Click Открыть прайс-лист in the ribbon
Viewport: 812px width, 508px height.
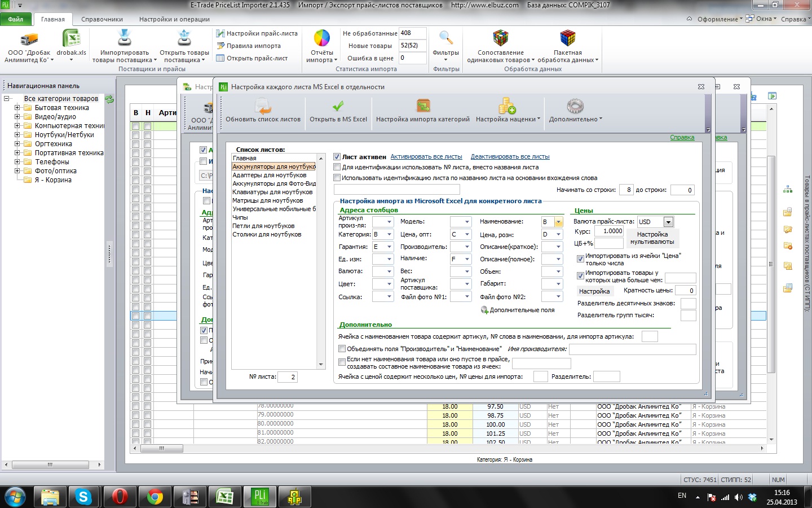(252, 58)
